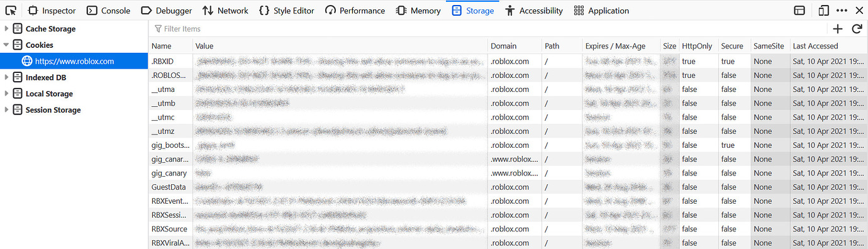Expand the Indexed DB tree node
Image resolution: width=868 pixels, height=249 pixels.
tap(6, 77)
